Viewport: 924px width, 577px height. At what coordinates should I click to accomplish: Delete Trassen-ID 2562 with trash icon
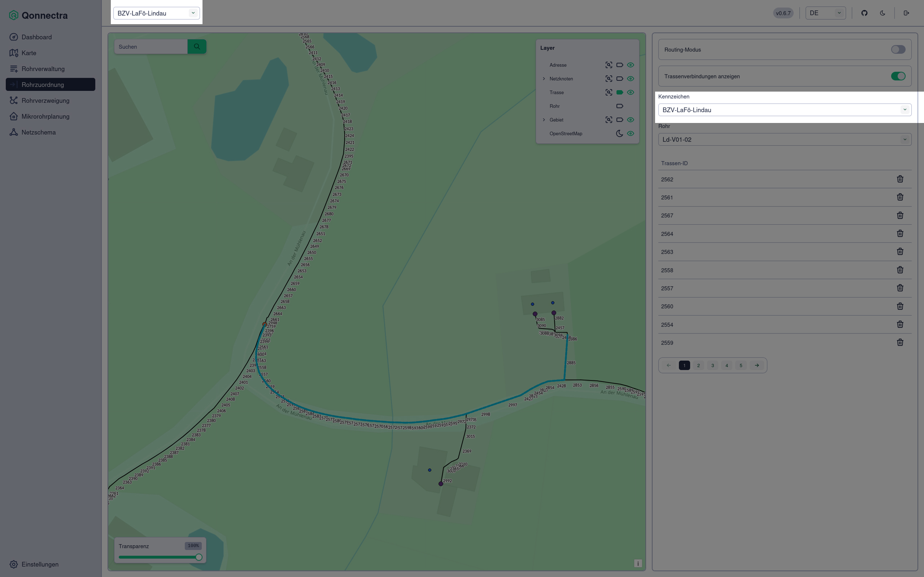[x=900, y=179]
